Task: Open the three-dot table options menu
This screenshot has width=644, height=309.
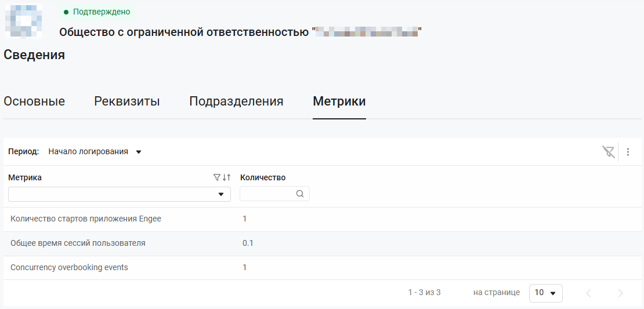Action: pyautogui.click(x=628, y=152)
